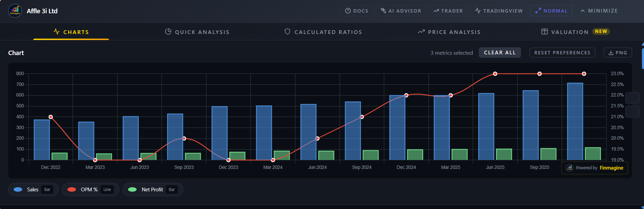The image size is (644, 209).
Task: Click Reset Preferences
Action: [562, 53]
